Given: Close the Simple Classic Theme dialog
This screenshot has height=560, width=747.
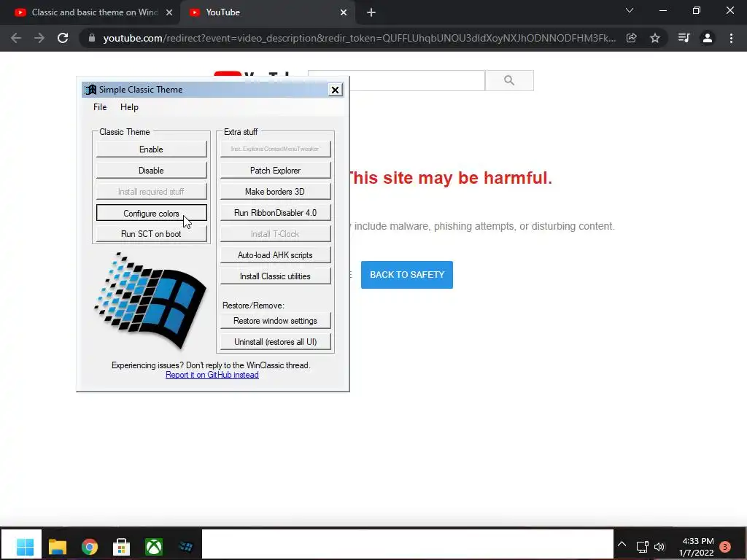Looking at the screenshot, I should pos(335,90).
